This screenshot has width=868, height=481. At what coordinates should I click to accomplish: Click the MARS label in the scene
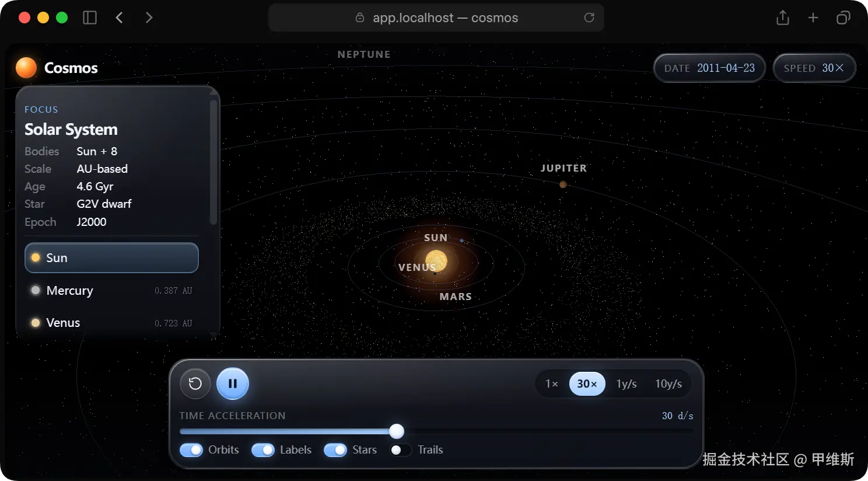(x=456, y=297)
